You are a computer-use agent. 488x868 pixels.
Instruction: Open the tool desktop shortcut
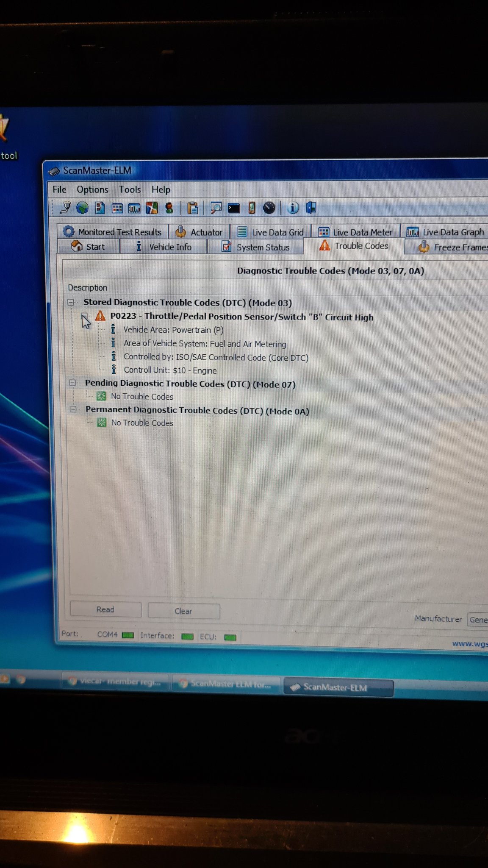coord(8,138)
